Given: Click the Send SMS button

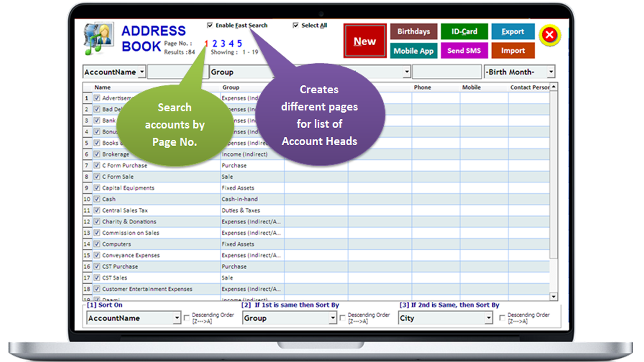Looking at the screenshot, I should (464, 51).
